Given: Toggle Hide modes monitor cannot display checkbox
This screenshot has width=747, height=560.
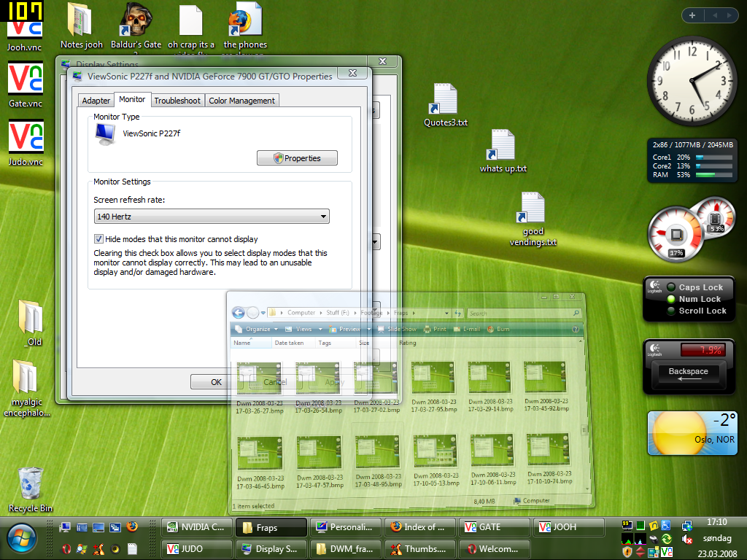Looking at the screenshot, I should [x=98, y=239].
